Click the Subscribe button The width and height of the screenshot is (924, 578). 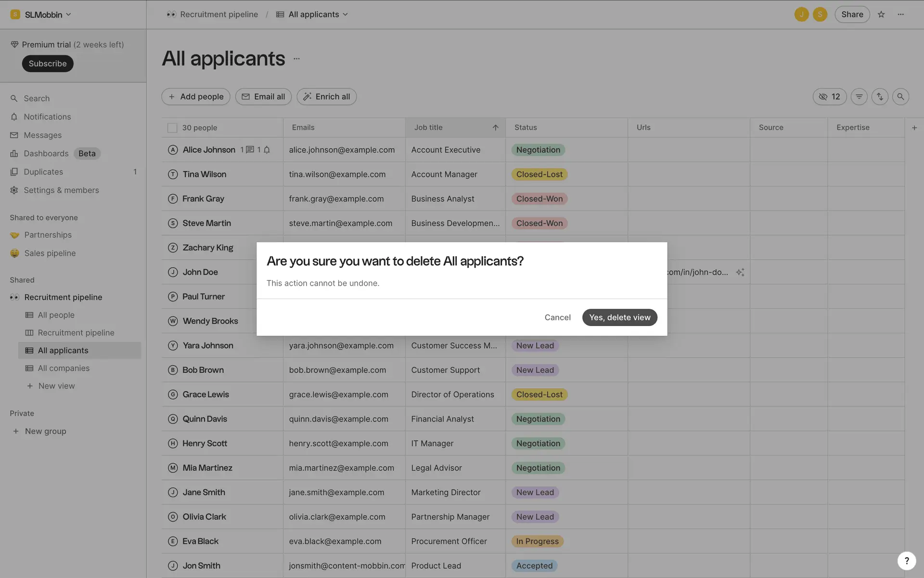pos(48,64)
